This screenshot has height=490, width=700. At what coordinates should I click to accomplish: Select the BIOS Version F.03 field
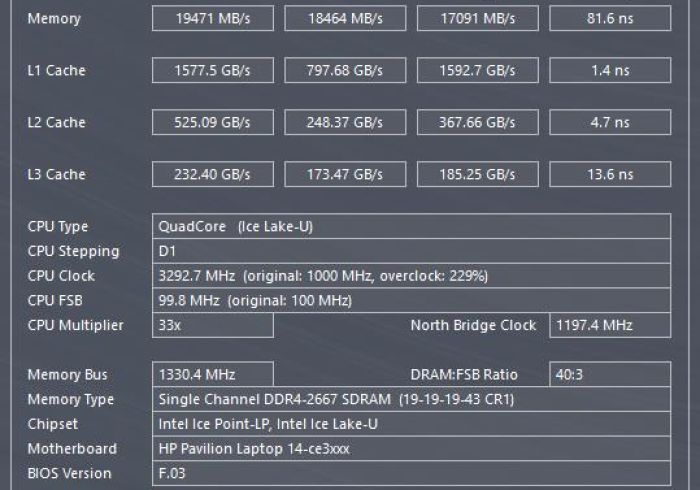click(x=411, y=473)
